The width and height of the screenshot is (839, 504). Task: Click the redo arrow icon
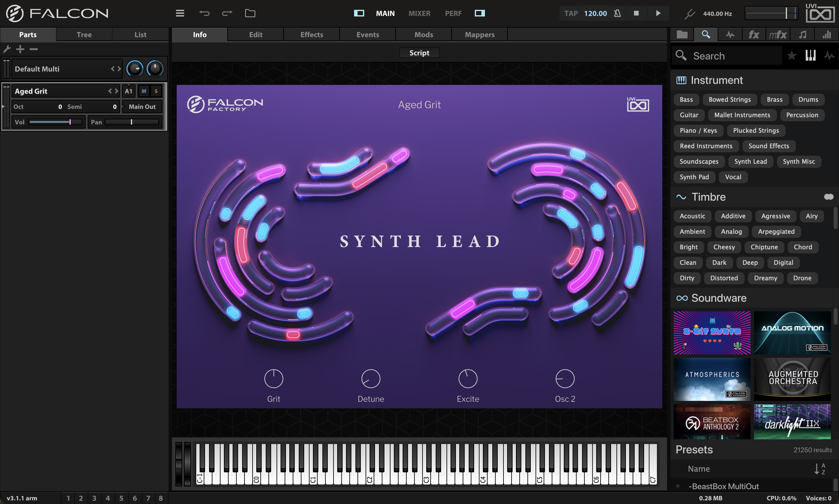coord(227,13)
